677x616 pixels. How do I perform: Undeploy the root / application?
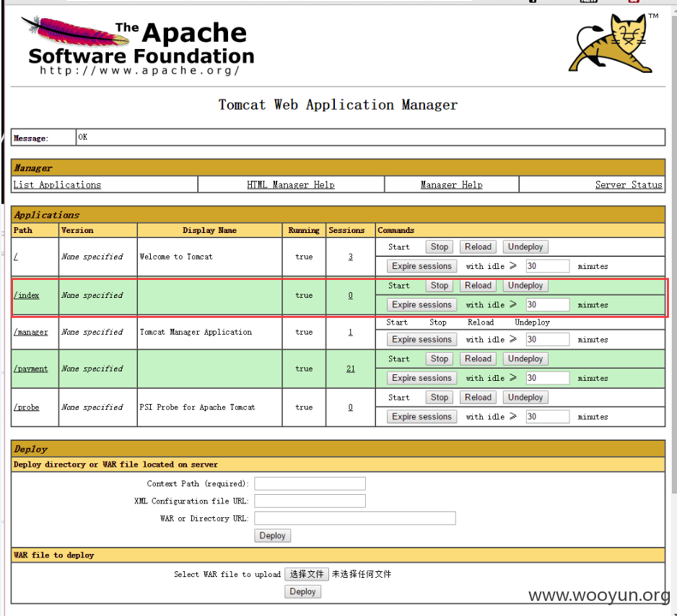pos(525,247)
